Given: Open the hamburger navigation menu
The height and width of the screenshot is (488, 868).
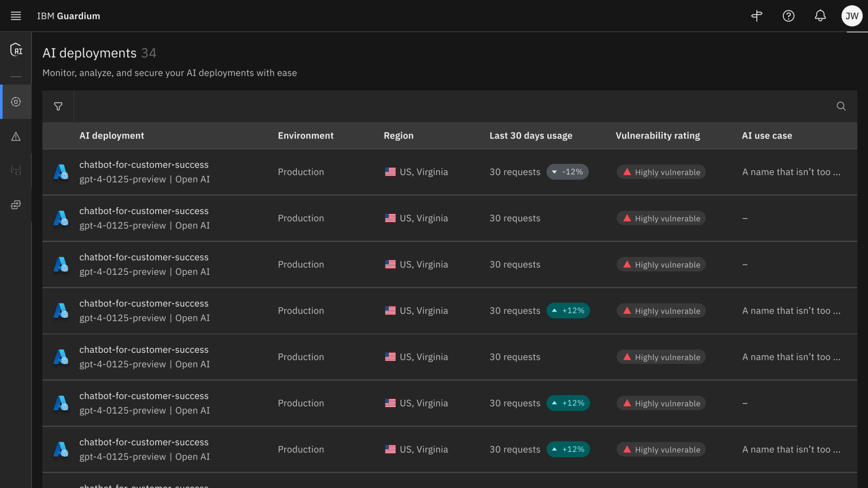Looking at the screenshot, I should click(x=16, y=16).
